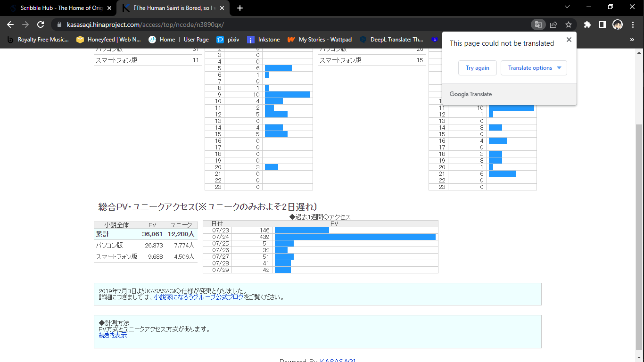Open the Extensions puzzle icon
The height and width of the screenshot is (362, 644).
point(587,25)
